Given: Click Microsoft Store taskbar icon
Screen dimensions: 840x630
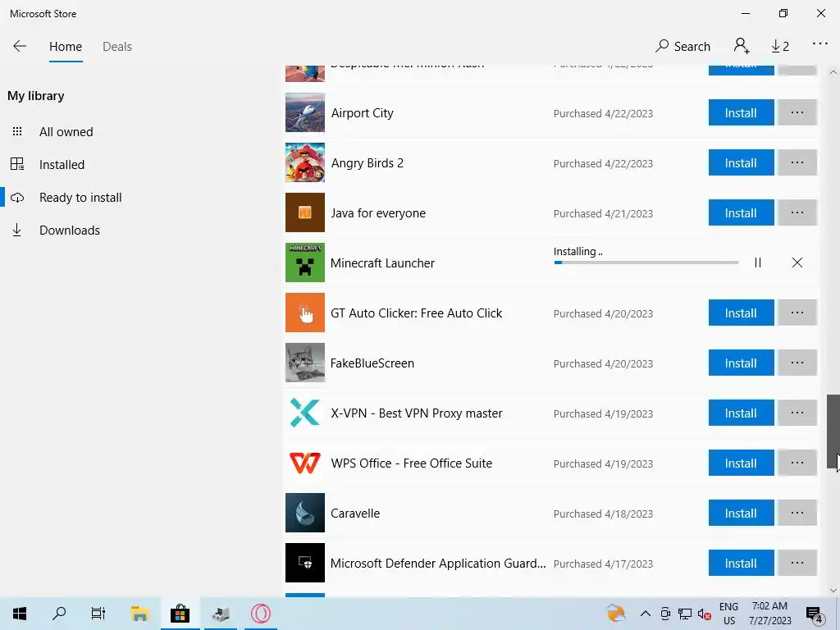Looking at the screenshot, I should pos(180,614).
